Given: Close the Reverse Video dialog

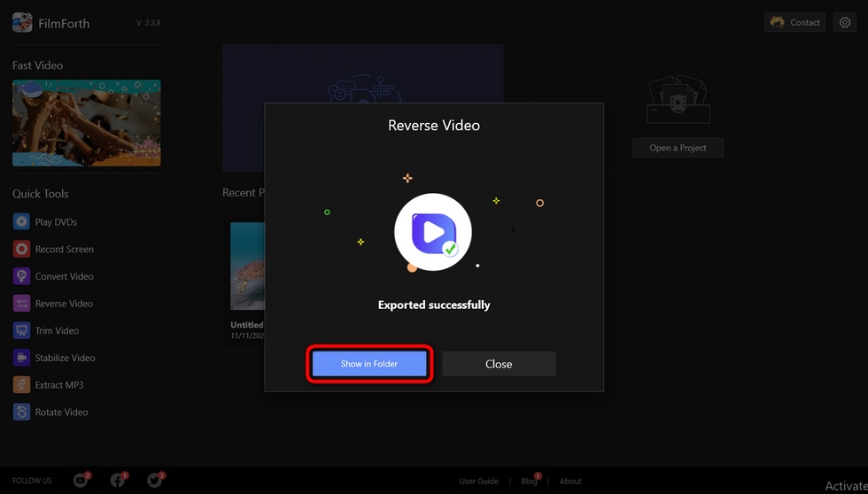Looking at the screenshot, I should click(499, 364).
